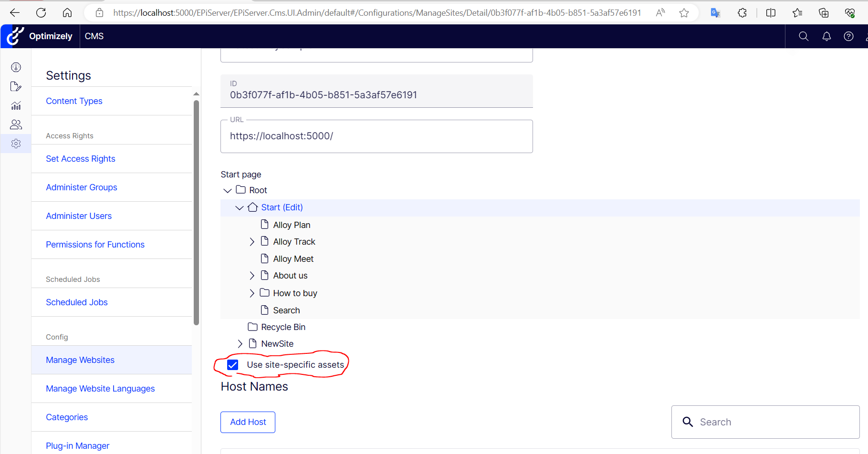The height and width of the screenshot is (454, 868).
Task: Expand the Alloy Track tree node
Action: (x=252, y=242)
